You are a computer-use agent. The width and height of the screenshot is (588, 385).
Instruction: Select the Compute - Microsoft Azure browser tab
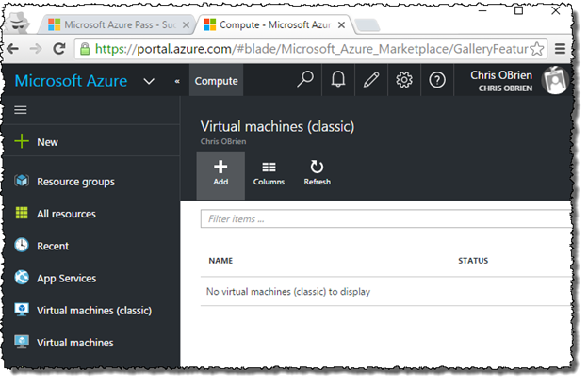click(x=274, y=25)
